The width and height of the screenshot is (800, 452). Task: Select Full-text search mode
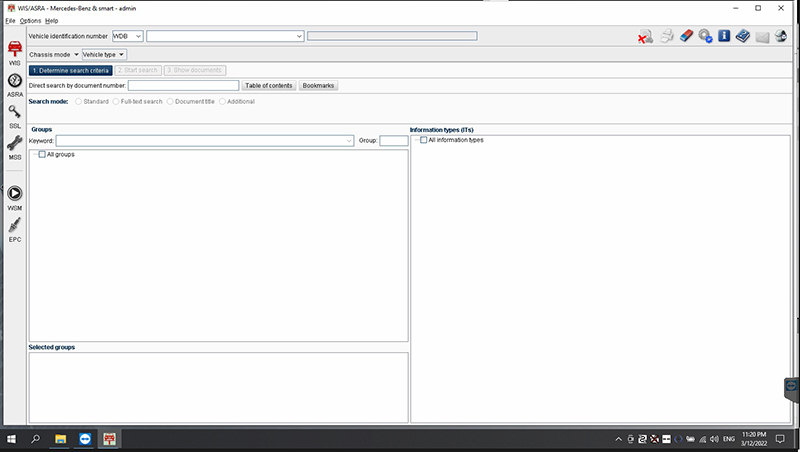click(x=116, y=102)
